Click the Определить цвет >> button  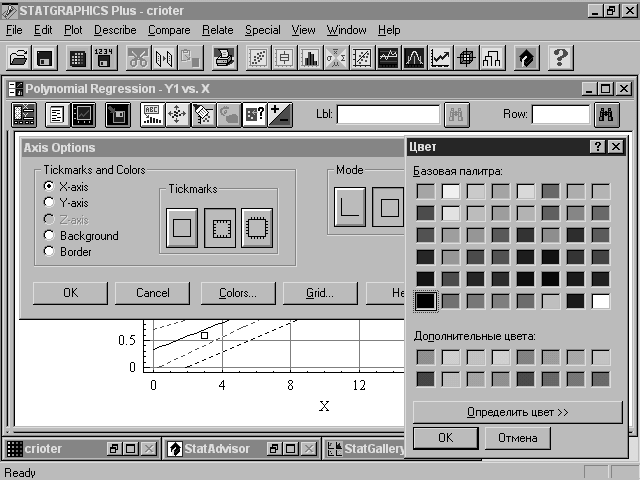tap(518, 412)
